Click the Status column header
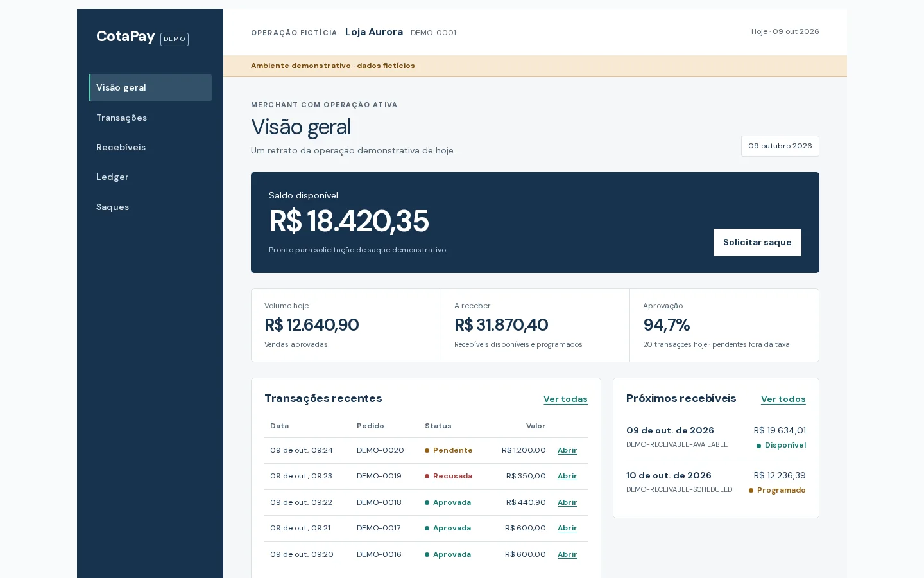This screenshot has width=924, height=578. point(438,426)
